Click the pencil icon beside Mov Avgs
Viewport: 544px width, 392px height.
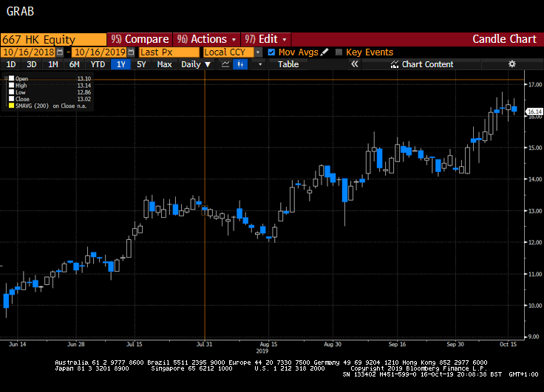326,52
